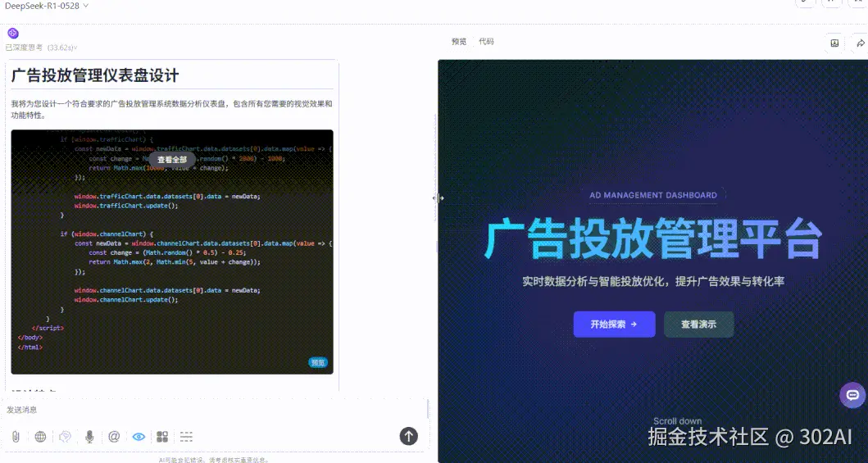
Task: Toggle the globe web search icon
Action: pyautogui.click(x=40, y=437)
